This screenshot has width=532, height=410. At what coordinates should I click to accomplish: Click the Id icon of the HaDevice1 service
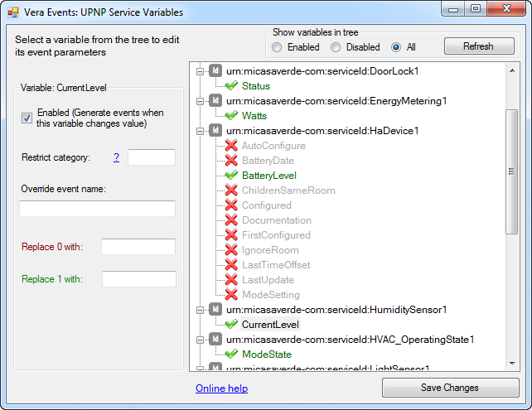[x=215, y=131]
